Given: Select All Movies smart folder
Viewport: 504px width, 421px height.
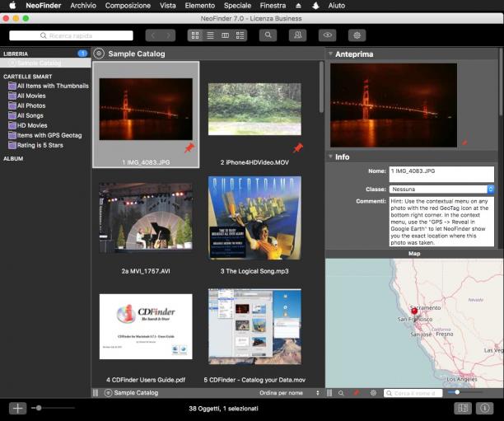Looking at the screenshot, I should coord(27,96).
